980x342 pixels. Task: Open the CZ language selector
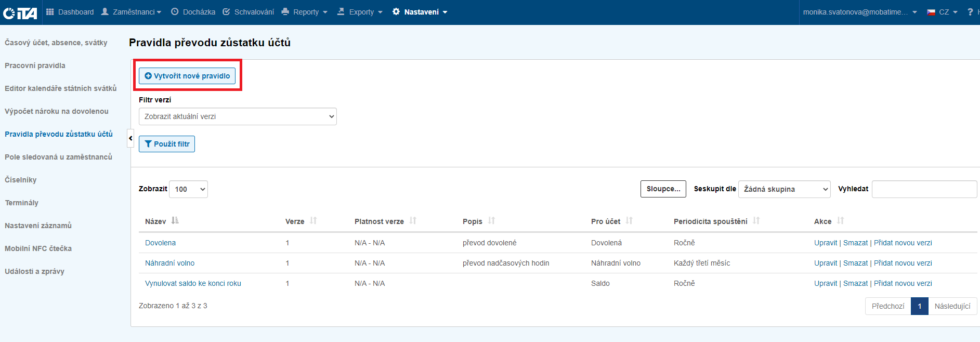tap(943, 12)
